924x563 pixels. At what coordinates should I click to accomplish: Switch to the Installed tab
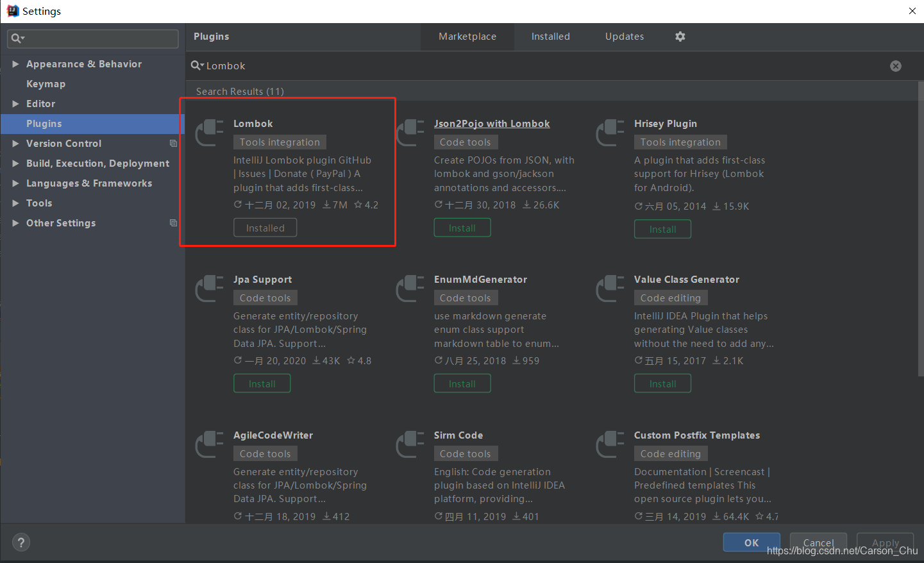tap(551, 37)
